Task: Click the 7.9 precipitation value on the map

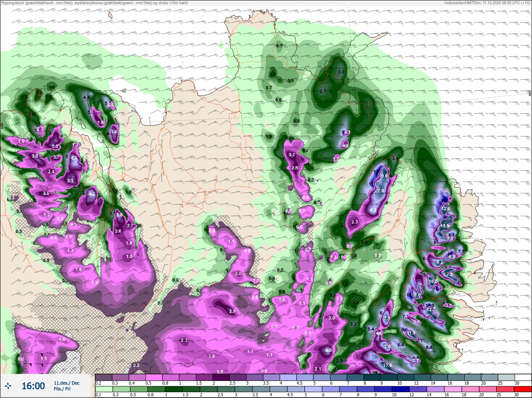Action: pyautogui.click(x=381, y=191)
